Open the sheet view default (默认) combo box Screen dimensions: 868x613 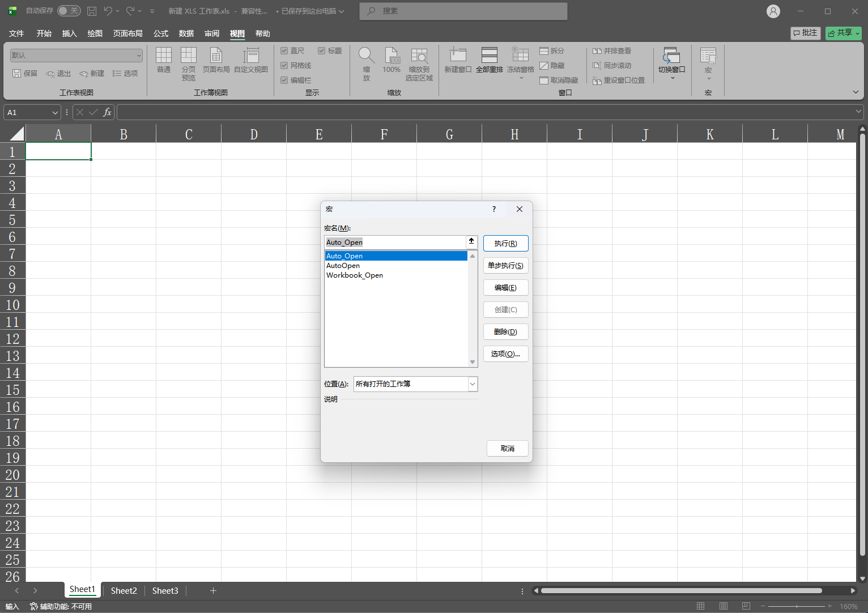click(x=76, y=56)
